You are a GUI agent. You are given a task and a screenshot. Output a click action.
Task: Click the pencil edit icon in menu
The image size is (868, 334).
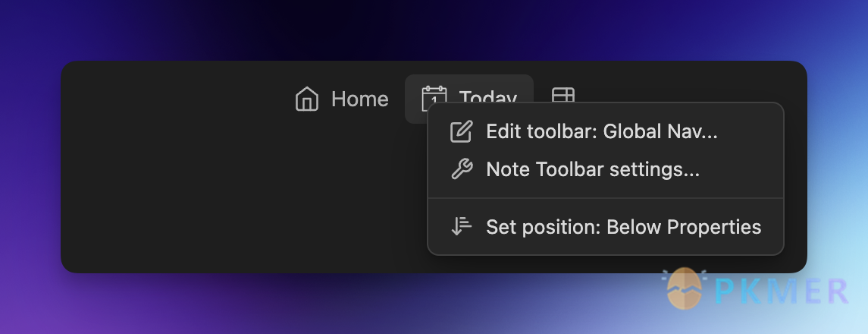point(461,132)
